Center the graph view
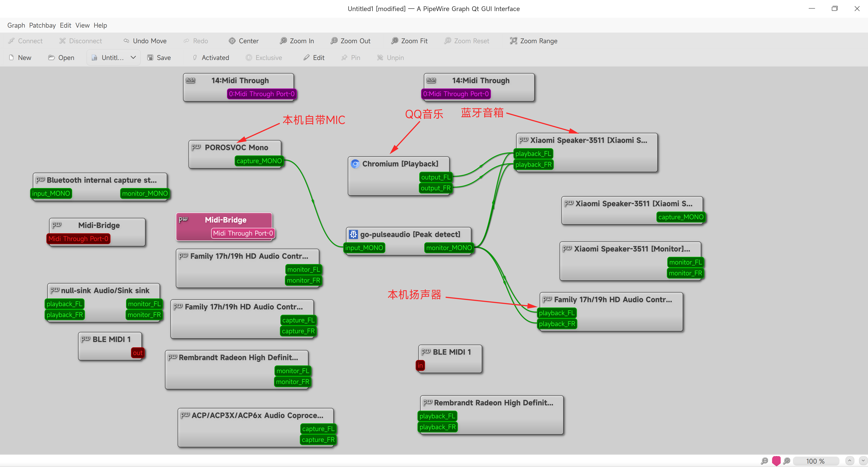Image resolution: width=868 pixels, height=467 pixels. click(244, 41)
